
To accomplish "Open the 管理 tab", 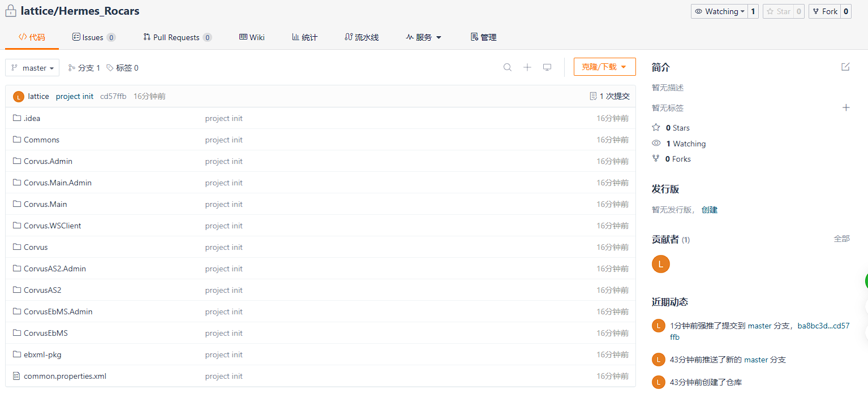I will [483, 37].
